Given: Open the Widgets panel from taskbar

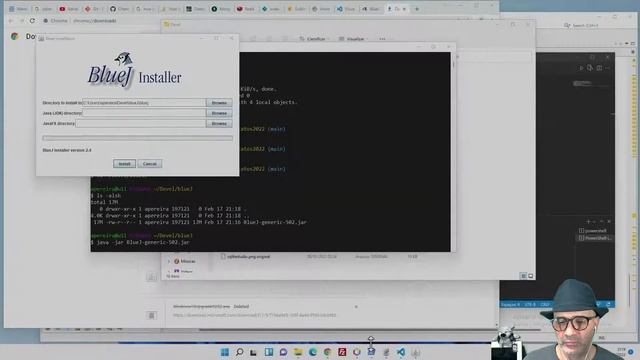Looking at the screenshot, I should point(269,352).
